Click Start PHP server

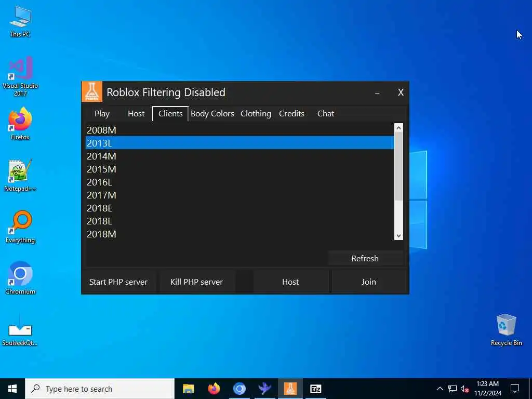[118, 282]
